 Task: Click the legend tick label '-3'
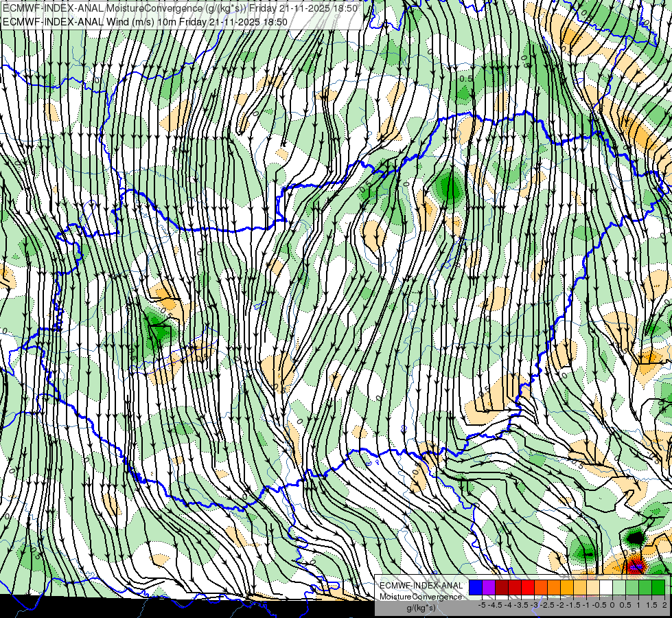click(x=535, y=605)
